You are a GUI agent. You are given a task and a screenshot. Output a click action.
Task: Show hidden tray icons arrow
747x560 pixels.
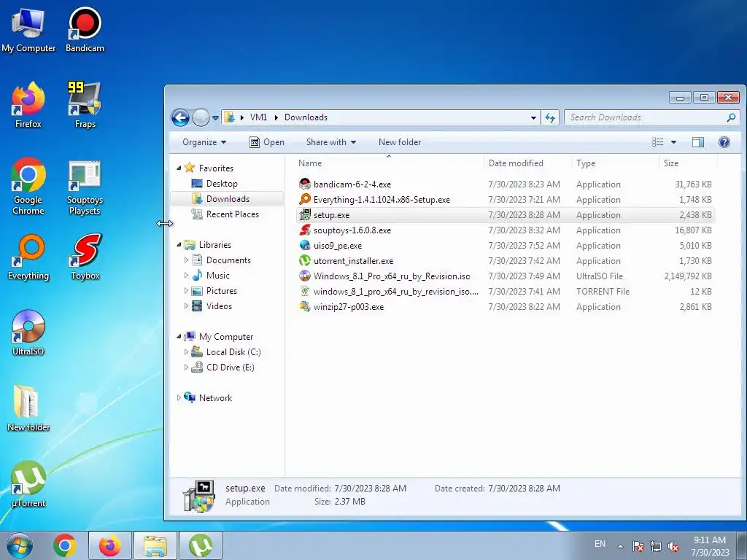click(x=620, y=546)
